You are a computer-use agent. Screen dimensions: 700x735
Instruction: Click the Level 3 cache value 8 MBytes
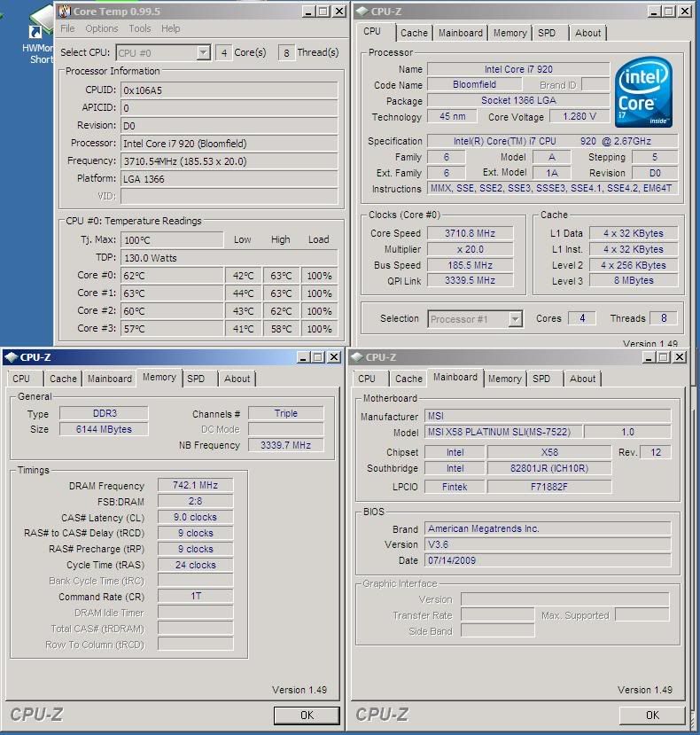click(x=634, y=280)
